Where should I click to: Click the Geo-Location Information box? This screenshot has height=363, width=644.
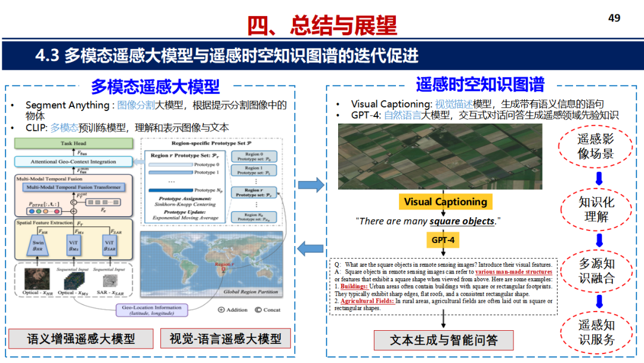click(151, 310)
